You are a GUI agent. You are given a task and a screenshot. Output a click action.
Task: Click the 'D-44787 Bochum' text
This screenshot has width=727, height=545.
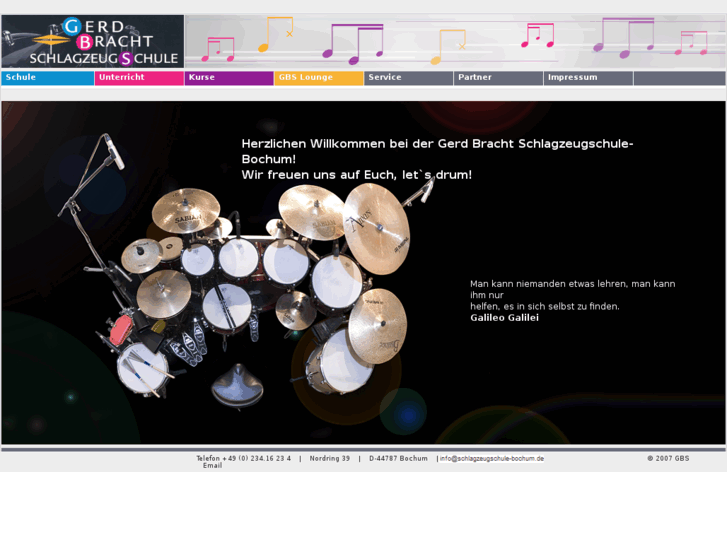pos(398,458)
